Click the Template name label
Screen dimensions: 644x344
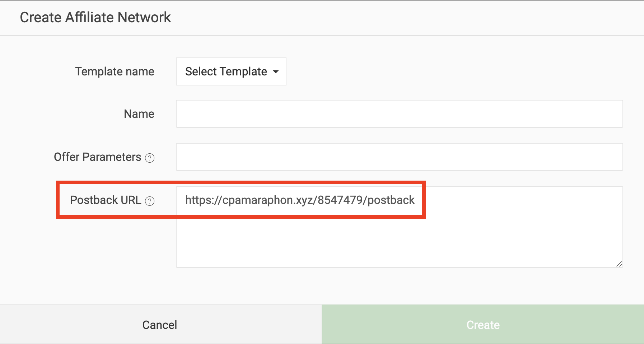coord(115,71)
